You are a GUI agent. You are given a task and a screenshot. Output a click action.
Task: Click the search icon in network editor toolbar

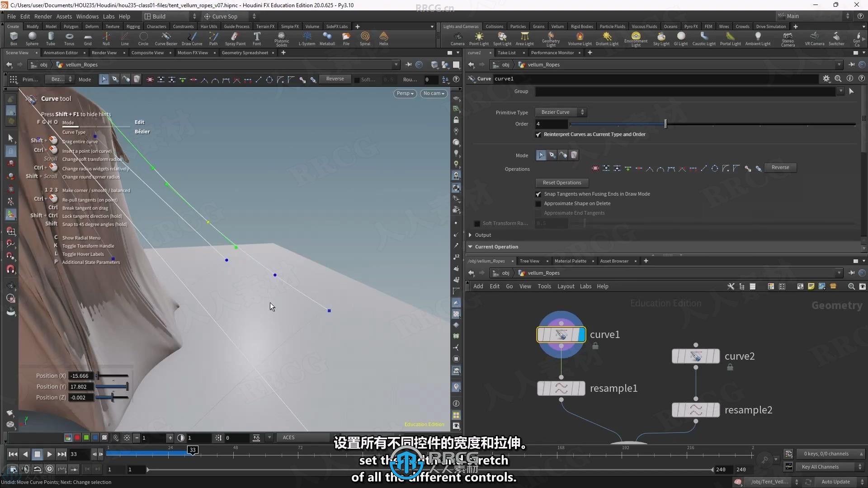(x=851, y=286)
